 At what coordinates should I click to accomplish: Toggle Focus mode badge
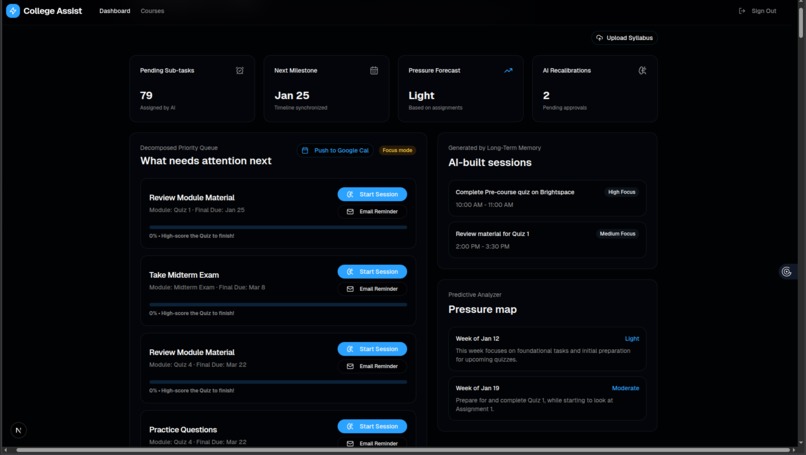point(397,151)
